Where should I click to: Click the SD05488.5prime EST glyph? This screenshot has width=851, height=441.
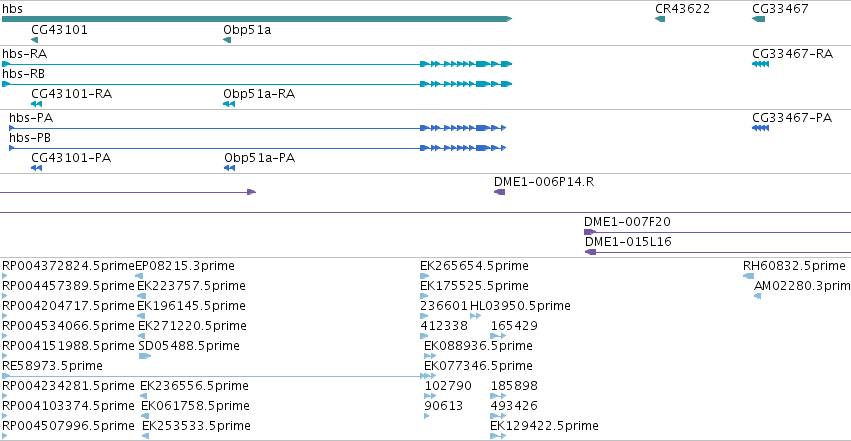point(145,356)
